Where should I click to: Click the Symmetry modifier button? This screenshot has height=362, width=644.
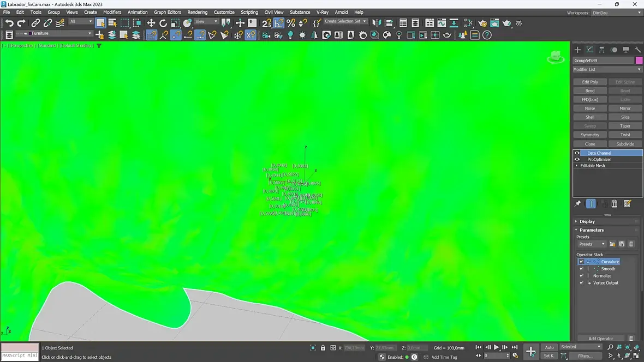[590, 135]
